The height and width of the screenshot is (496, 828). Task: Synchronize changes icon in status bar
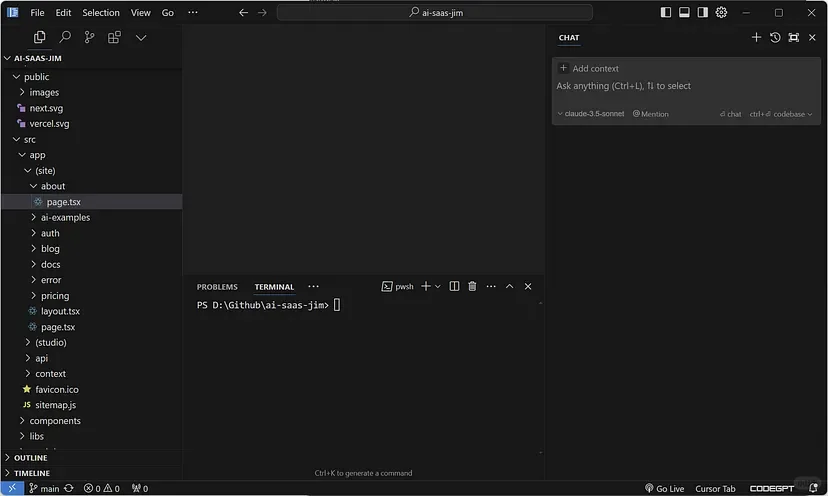coord(69,489)
